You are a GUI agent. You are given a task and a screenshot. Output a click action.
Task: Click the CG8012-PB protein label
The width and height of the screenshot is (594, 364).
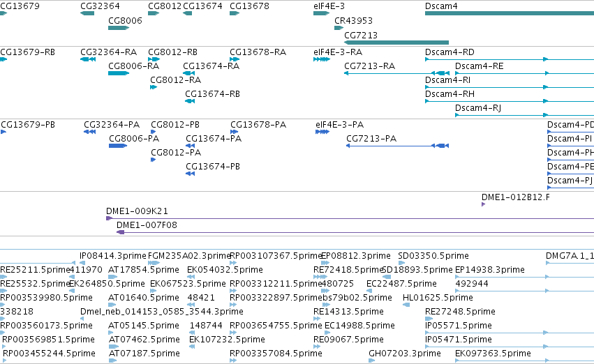click(x=175, y=125)
